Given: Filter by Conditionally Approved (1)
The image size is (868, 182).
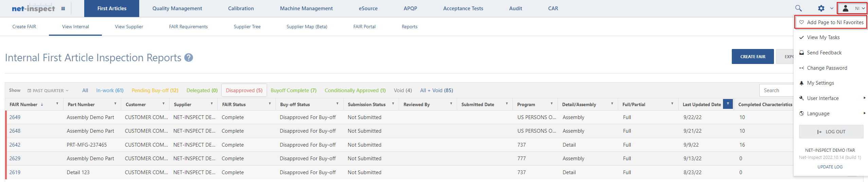Looking at the screenshot, I should click(355, 90).
